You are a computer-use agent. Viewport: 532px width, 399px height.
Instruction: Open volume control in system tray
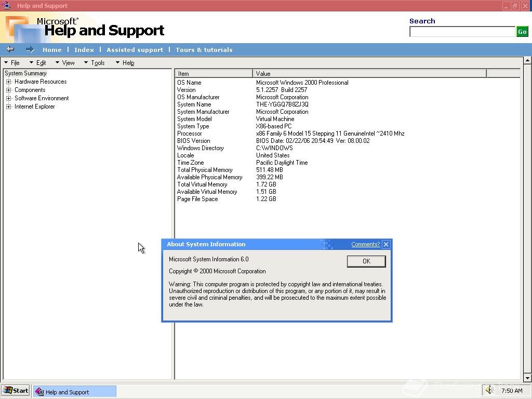tap(489, 390)
